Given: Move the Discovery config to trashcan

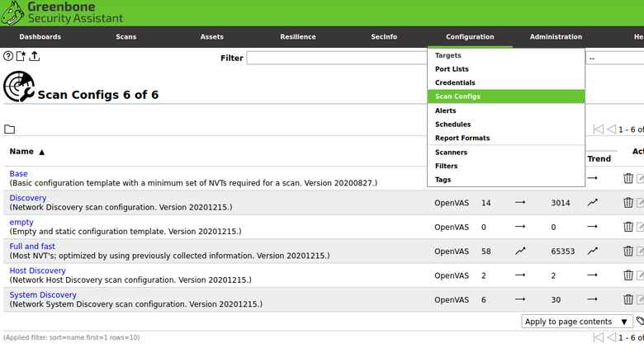Looking at the screenshot, I should click(x=628, y=203).
